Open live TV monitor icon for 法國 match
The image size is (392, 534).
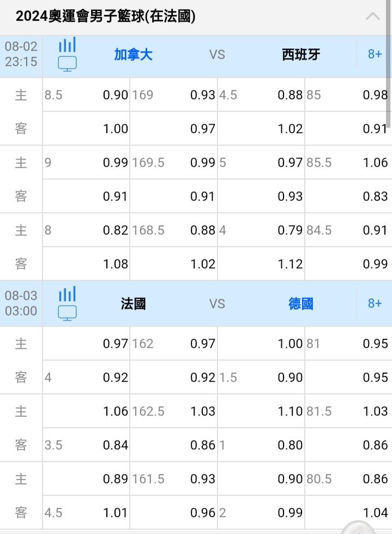point(68,313)
